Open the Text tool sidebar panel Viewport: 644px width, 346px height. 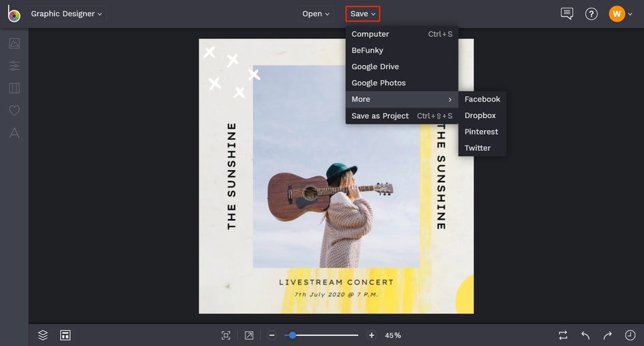click(x=14, y=132)
